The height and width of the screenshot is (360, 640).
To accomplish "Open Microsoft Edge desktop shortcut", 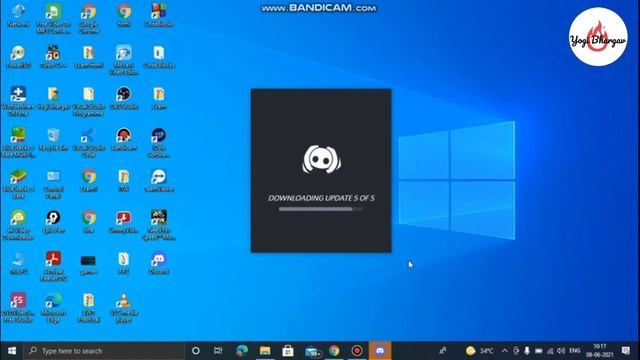I will [x=53, y=307].
